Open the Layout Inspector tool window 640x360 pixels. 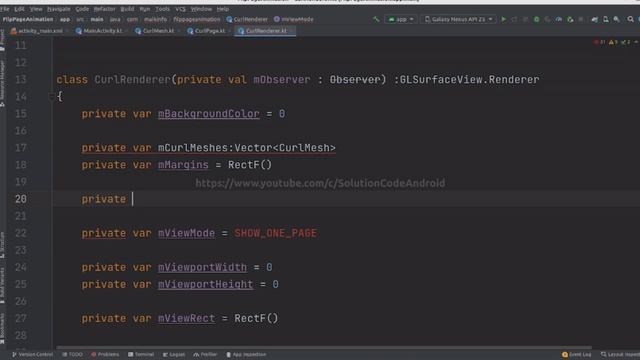pyautogui.click(x=620, y=354)
